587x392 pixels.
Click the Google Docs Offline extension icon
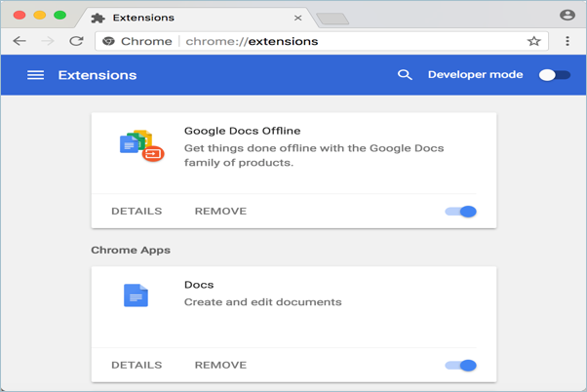(141, 145)
